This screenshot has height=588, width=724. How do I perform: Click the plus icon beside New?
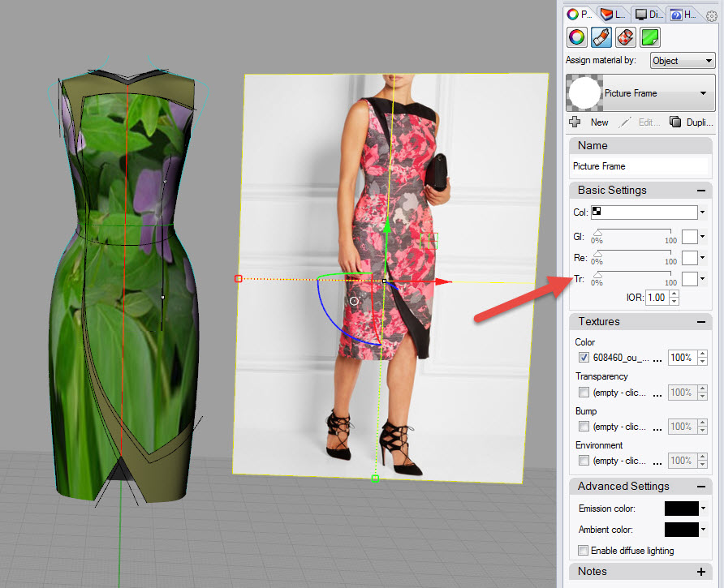pos(575,122)
